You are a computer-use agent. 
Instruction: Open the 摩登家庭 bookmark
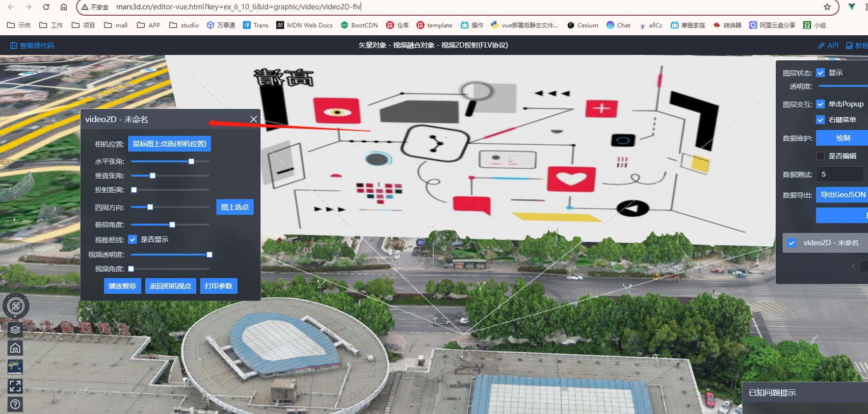coord(688,25)
